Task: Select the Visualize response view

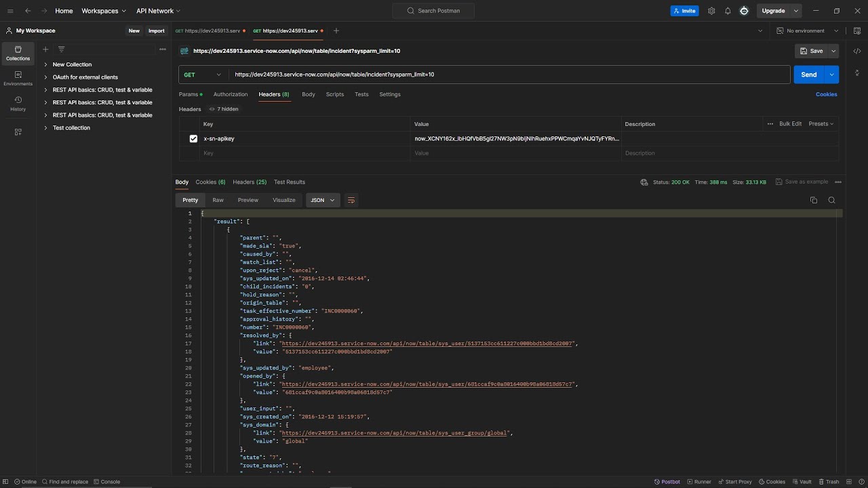Action: (284, 200)
